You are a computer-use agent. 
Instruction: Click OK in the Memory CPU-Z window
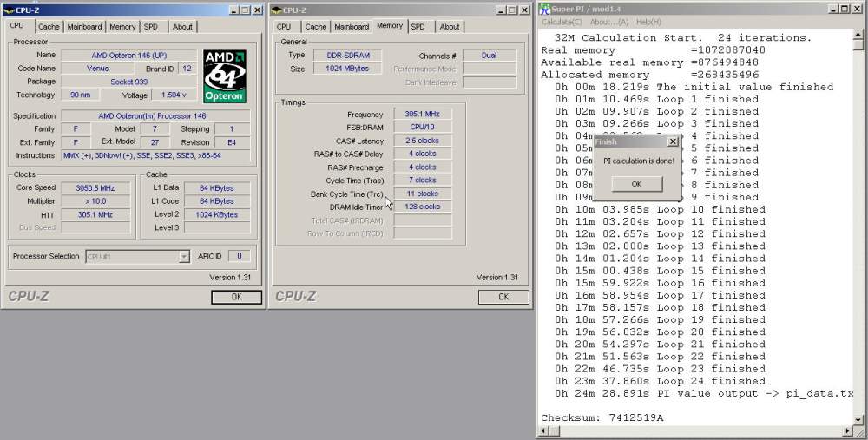click(503, 297)
